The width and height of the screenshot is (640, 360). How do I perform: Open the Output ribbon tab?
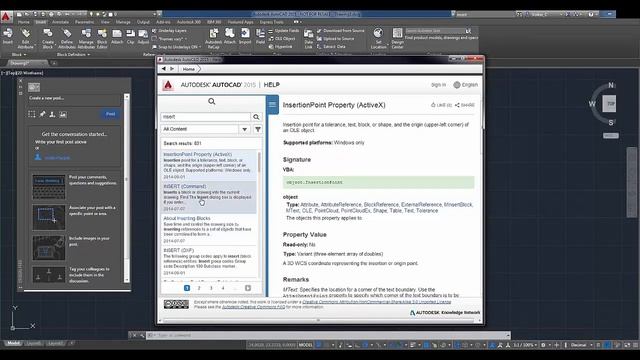pyautogui.click(x=143, y=22)
